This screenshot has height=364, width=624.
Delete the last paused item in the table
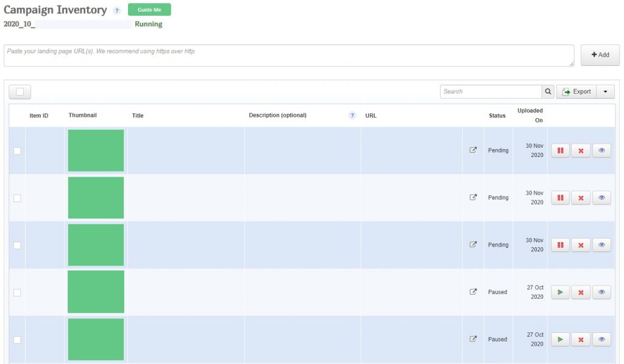581,339
